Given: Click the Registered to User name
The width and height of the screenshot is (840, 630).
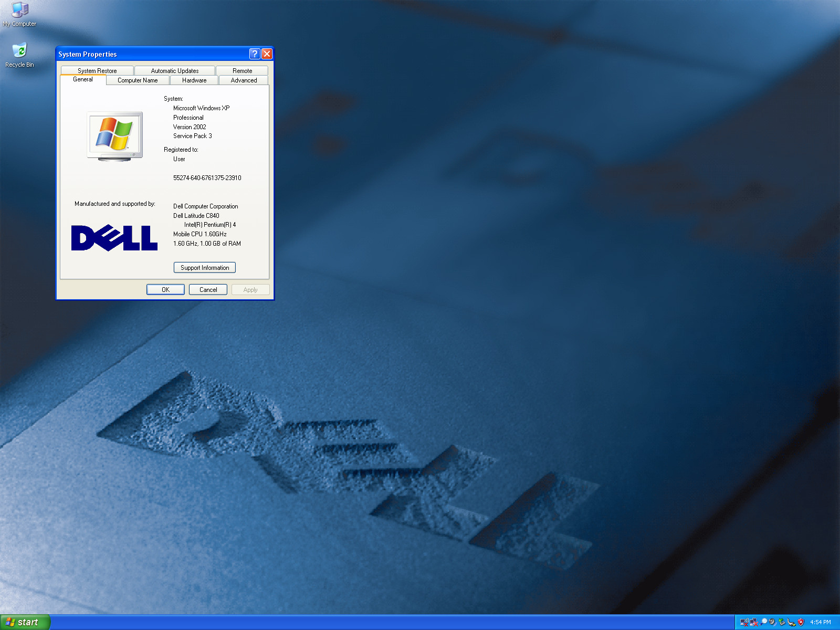Looking at the screenshot, I should pyautogui.click(x=179, y=159).
